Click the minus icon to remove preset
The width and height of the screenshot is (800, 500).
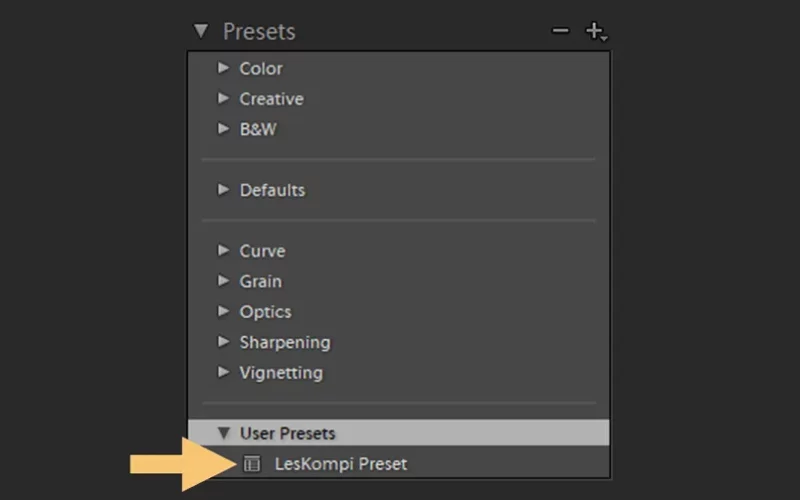(560, 31)
